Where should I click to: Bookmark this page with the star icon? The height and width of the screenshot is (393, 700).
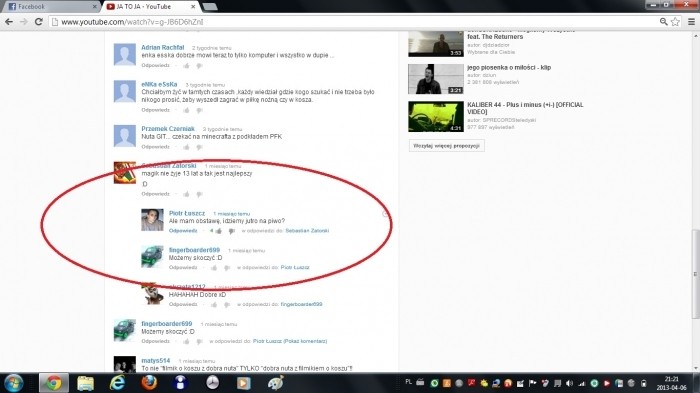coord(675,21)
